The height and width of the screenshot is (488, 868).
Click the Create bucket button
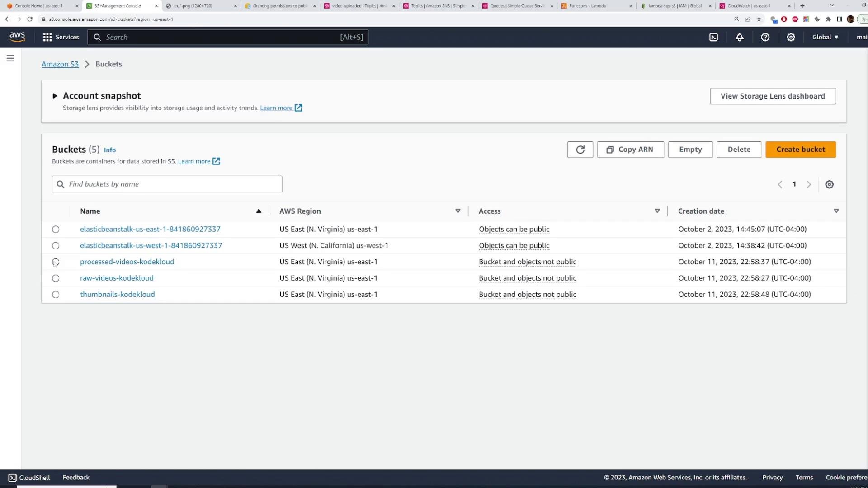pyautogui.click(x=800, y=150)
